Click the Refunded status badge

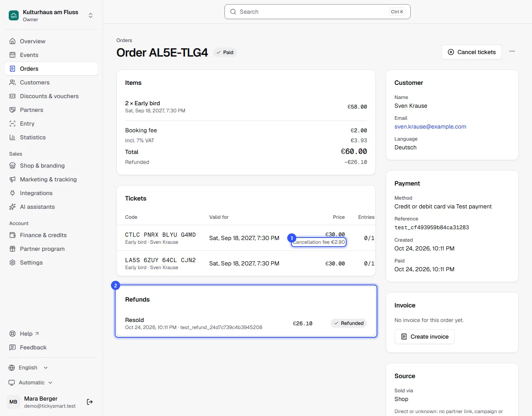click(349, 323)
